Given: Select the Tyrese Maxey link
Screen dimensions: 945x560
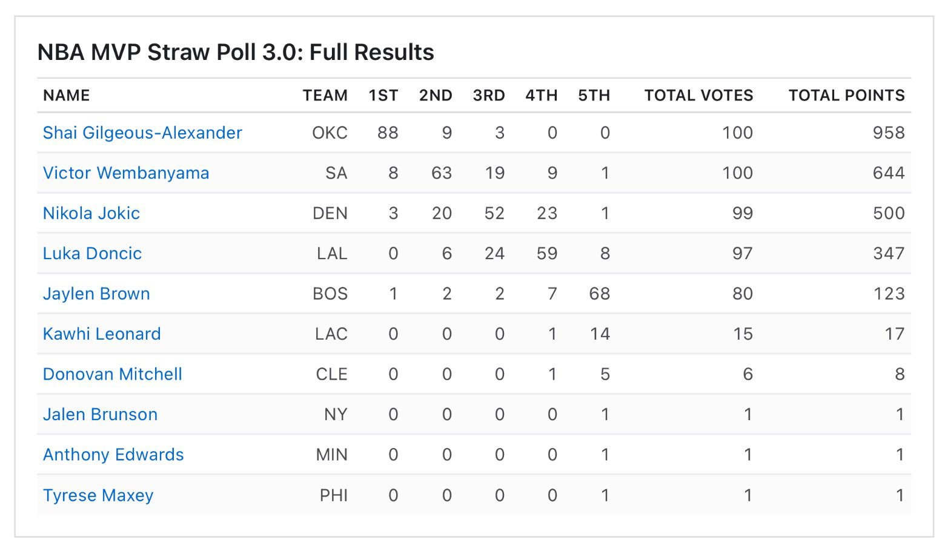Looking at the screenshot, I should (x=98, y=495).
